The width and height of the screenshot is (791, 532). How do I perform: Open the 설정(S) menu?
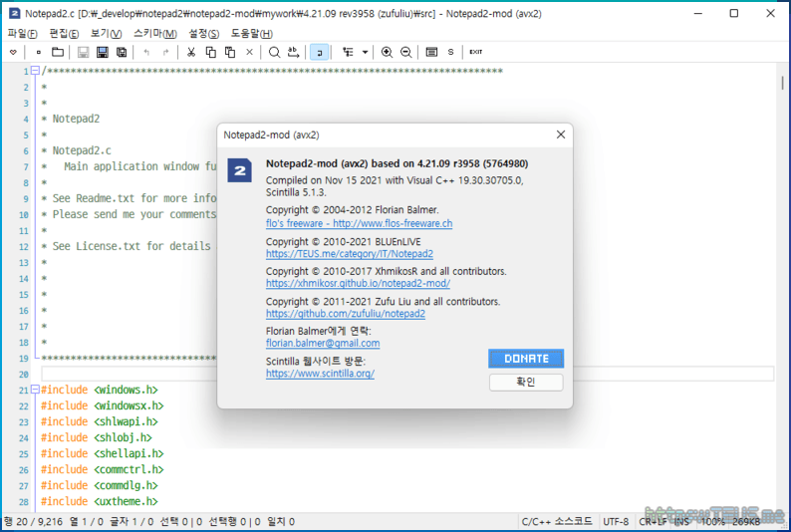click(x=204, y=33)
